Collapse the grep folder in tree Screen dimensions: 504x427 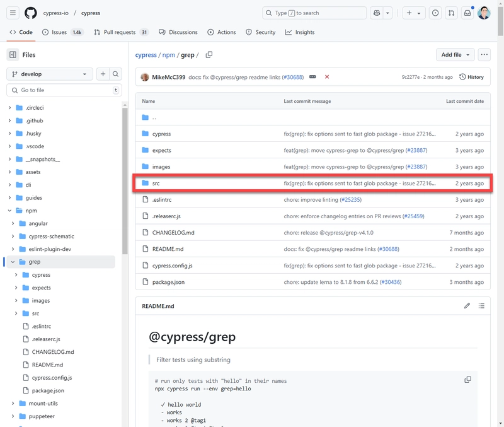(x=13, y=262)
